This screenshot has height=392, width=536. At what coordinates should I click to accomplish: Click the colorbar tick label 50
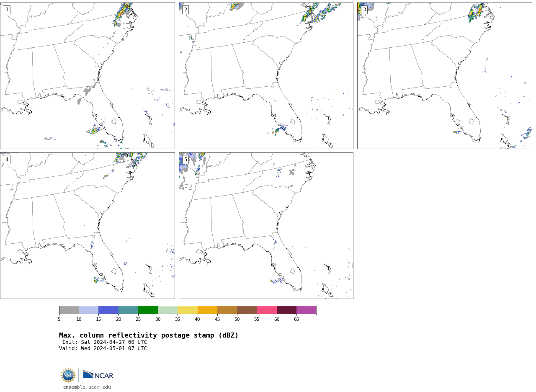point(237,320)
